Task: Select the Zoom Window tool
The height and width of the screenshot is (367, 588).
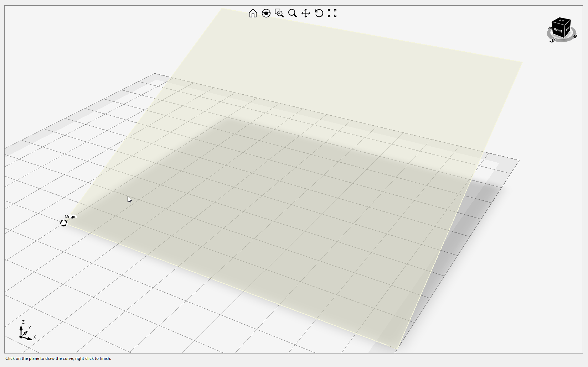Action: (279, 13)
